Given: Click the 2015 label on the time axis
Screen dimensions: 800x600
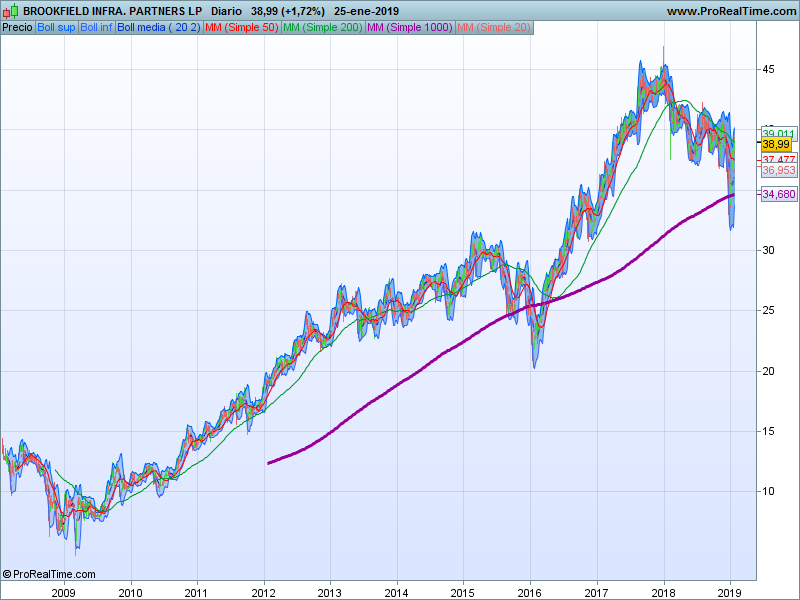Looking at the screenshot, I should [463, 593].
